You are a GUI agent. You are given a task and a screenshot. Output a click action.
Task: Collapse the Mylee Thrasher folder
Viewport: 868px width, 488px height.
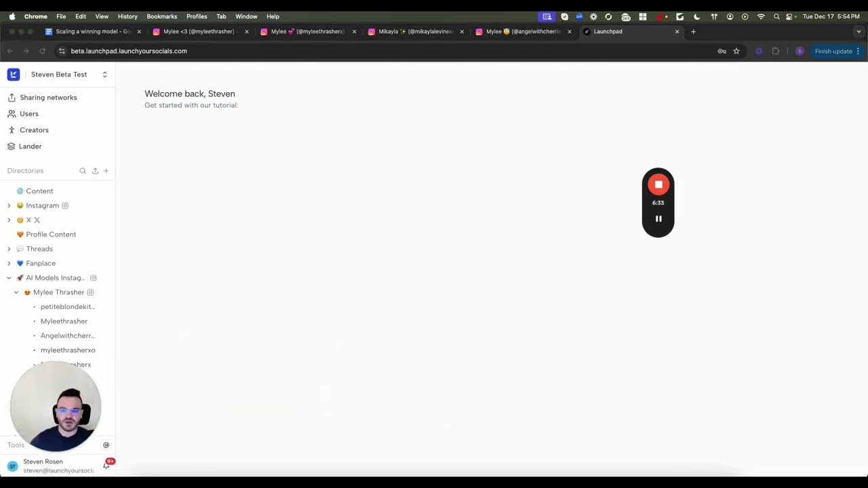16,292
